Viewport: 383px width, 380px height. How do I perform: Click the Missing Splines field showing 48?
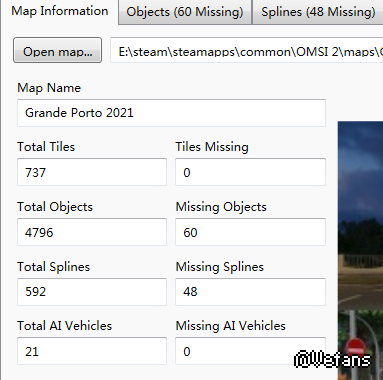250,292
